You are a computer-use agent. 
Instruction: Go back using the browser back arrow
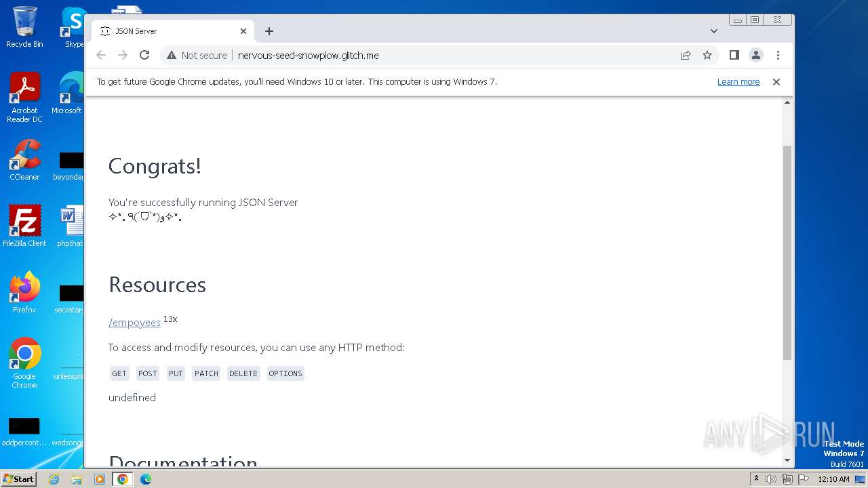pyautogui.click(x=101, y=55)
